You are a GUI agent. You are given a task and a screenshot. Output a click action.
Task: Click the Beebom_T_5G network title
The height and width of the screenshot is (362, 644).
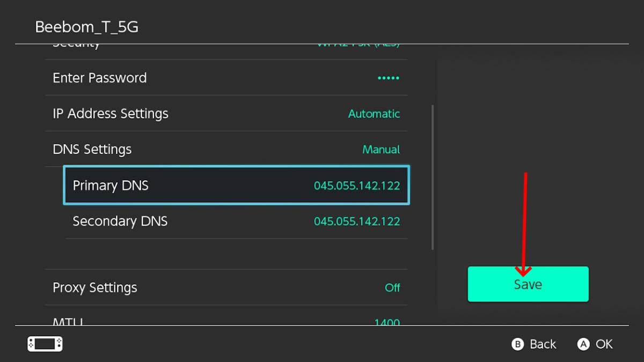click(x=87, y=27)
